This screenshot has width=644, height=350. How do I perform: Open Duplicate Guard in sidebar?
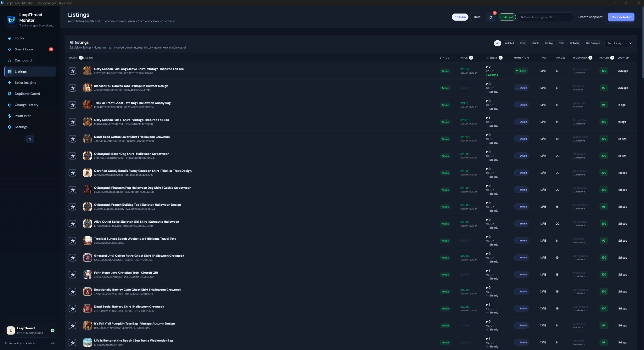click(x=30, y=94)
